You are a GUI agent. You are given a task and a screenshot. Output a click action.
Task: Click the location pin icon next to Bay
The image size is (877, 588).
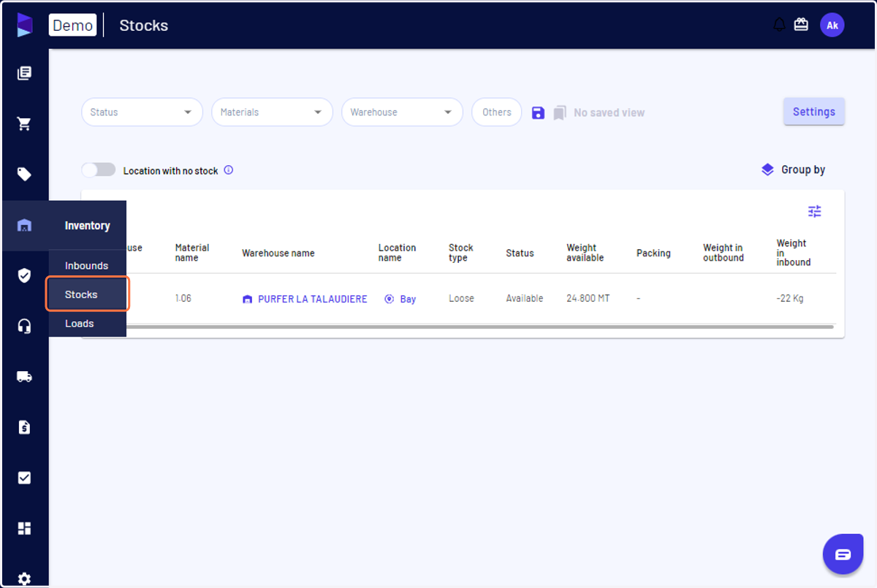point(389,299)
